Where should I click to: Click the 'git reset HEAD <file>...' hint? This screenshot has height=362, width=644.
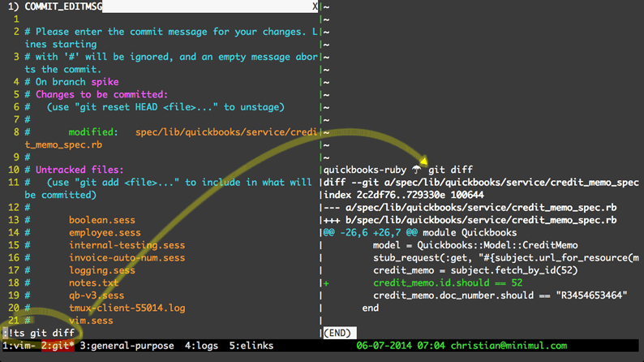[x=165, y=107]
